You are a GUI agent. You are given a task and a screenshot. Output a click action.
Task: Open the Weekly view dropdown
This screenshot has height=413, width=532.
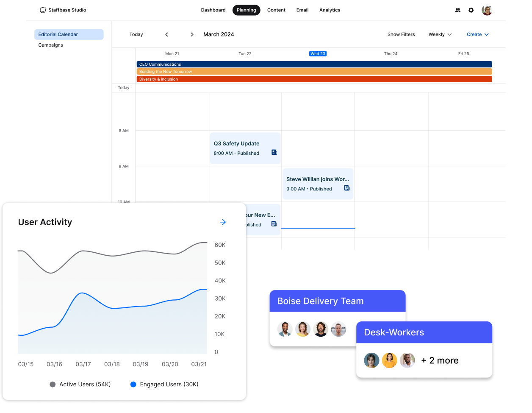coord(440,34)
